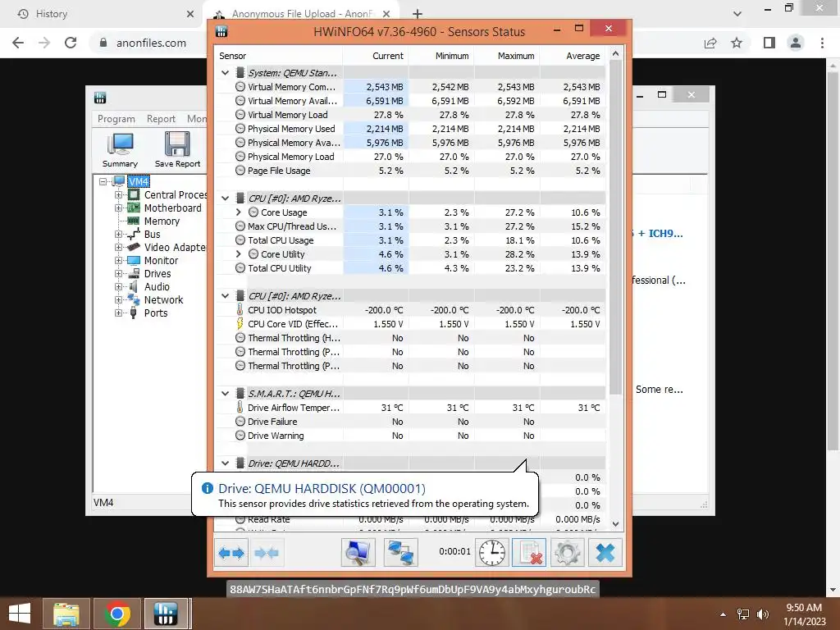Image resolution: width=840 pixels, height=630 pixels.
Task: Click the Windows Start button
Action: (x=20, y=614)
